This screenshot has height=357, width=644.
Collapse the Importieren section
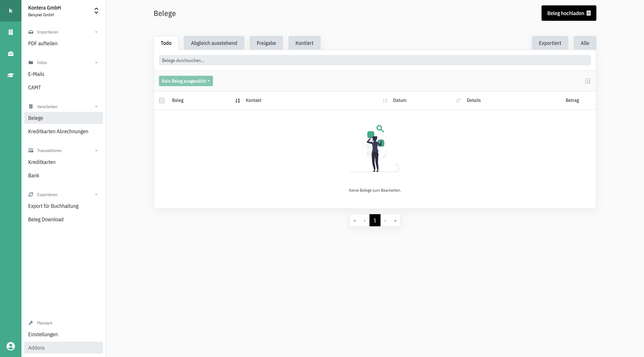pos(96,32)
